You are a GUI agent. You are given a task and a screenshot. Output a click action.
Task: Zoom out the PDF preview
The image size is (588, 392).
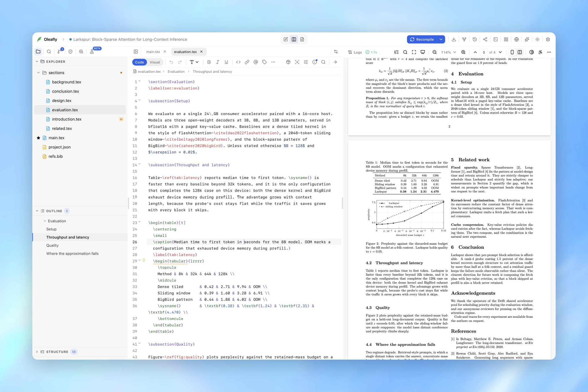[435, 52]
